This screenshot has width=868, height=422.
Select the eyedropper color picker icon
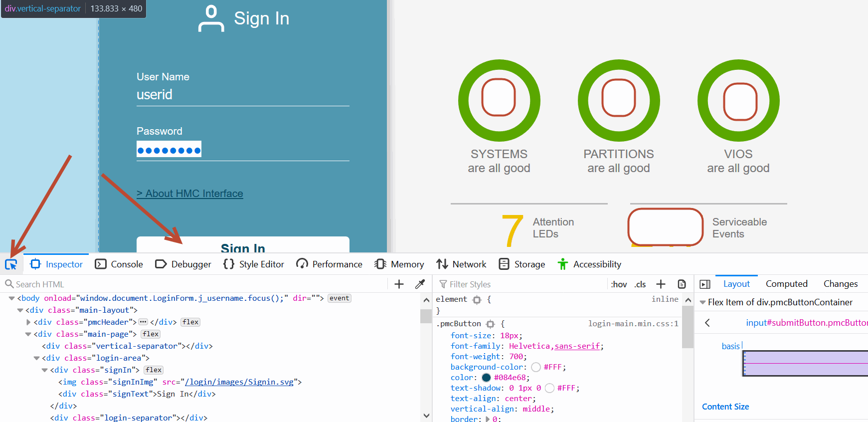point(420,284)
